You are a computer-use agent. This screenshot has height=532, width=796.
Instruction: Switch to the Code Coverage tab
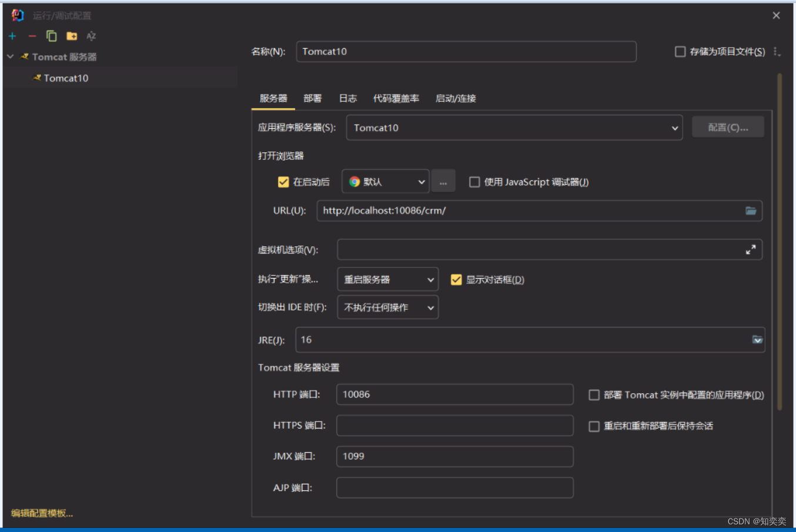(396, 98)
